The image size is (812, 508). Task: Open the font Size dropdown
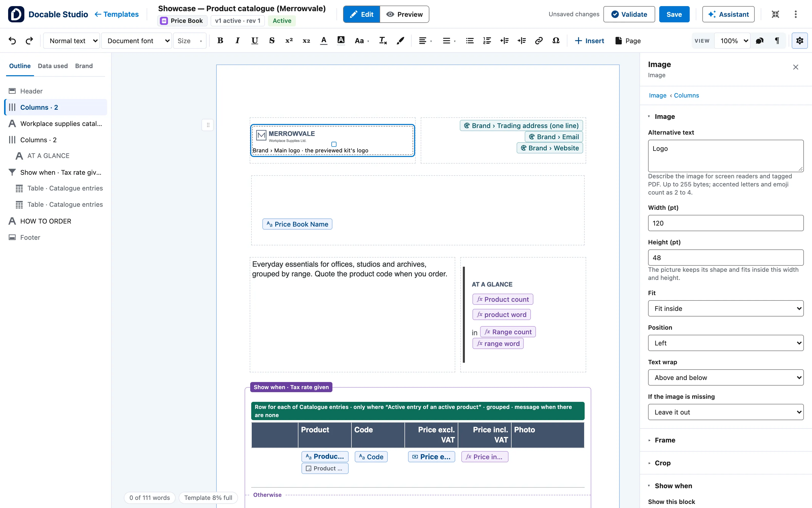(x=190, y=41)
